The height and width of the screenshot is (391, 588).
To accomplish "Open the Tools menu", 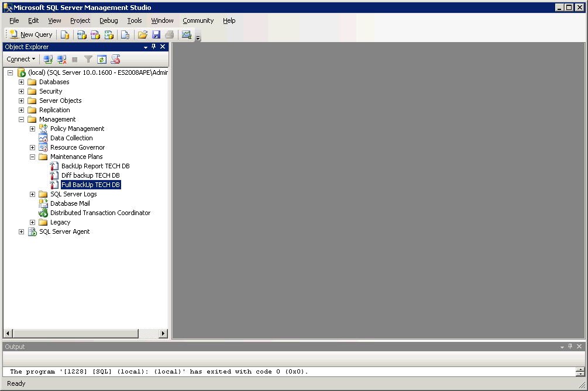I will pyautogui.click(x=134, y=20).
